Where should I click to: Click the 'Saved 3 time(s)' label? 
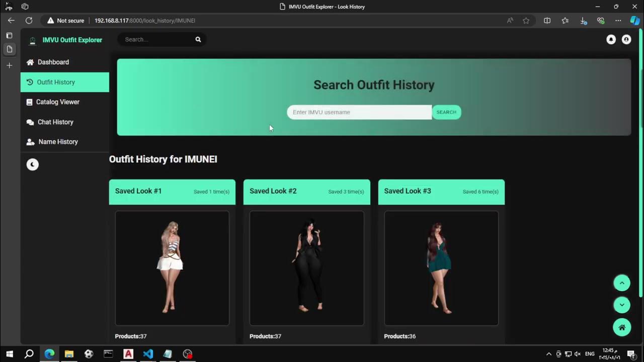pyautogui.click(x=346, y=192)
